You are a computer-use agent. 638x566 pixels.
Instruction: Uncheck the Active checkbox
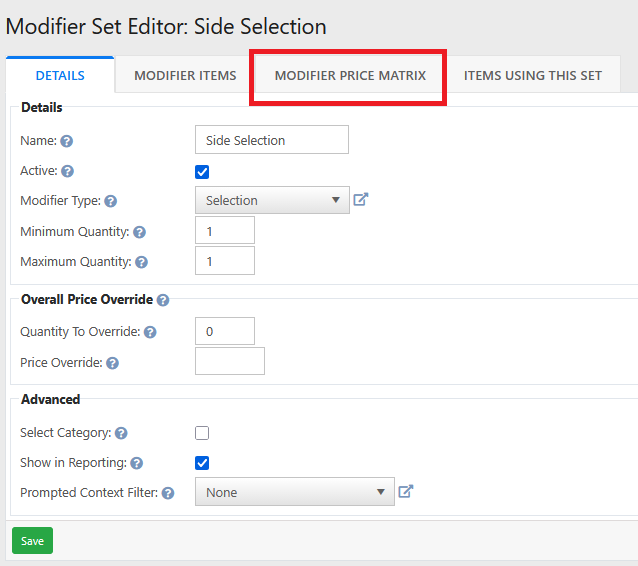point(202,172)
